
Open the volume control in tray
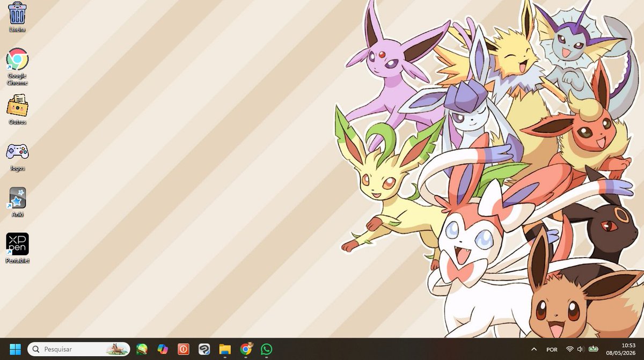tap(580, 349)
